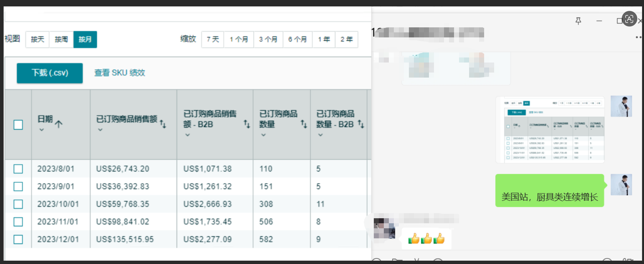Click the sales value US$98,841.02
The height and width of the screenshot is (264, 644).
click(123, 222)
